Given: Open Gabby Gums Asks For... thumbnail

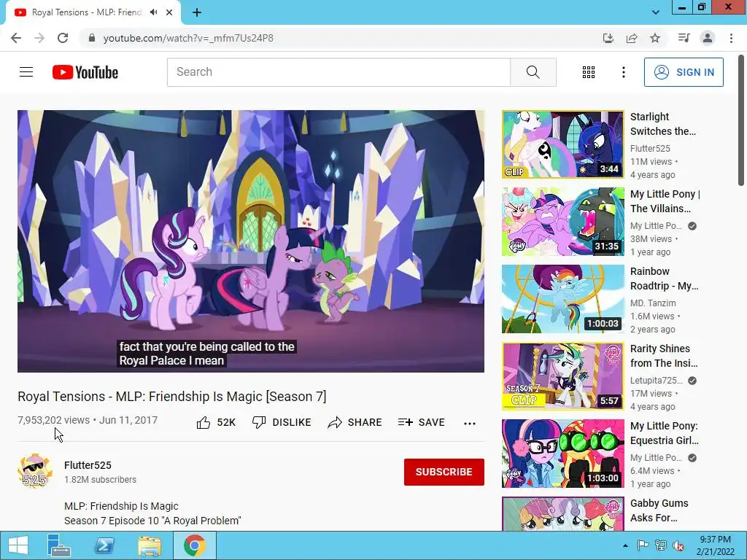Looking at the screenshot, I should pos(562,514).
